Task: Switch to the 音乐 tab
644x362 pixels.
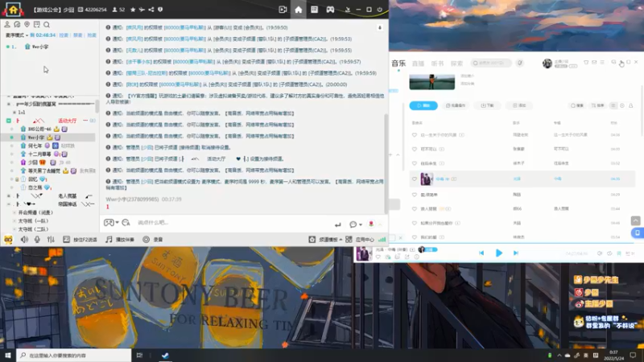Action: click(x=398, y=64)
